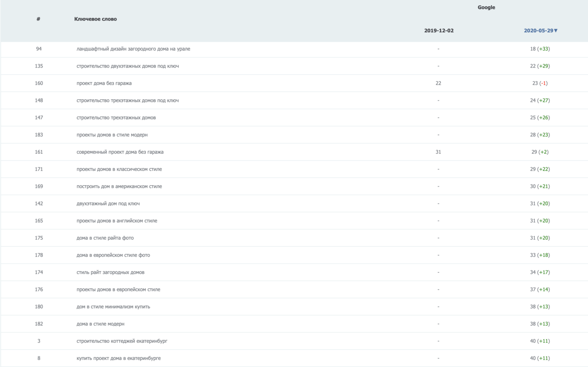Select keyword 'дома в европейском стиле фото'
Screen dimensions: 588x367
click(113, 255)
